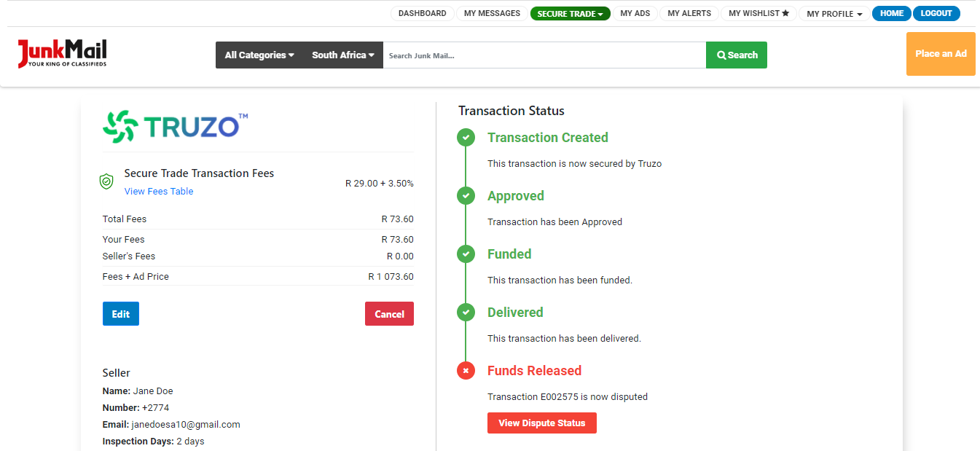Select the checkmark icon next to Approved

pyautogui.click(x=466, y=195)
